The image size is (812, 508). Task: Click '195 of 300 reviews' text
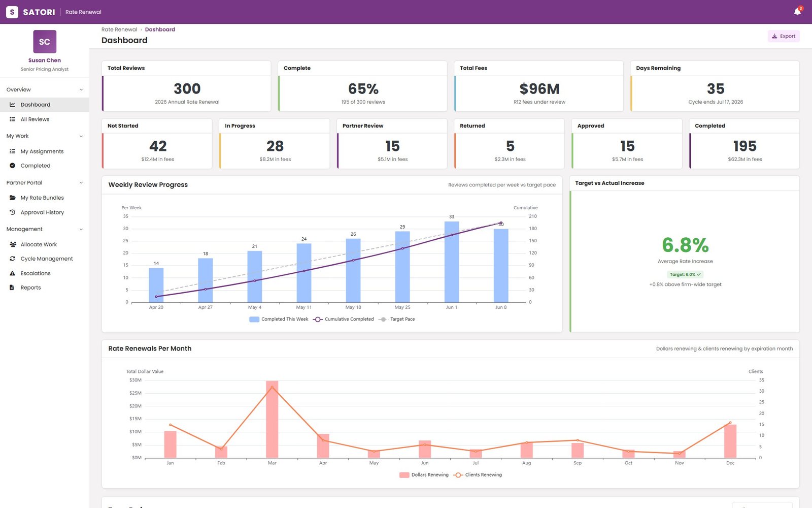click(x=363, y=102)
